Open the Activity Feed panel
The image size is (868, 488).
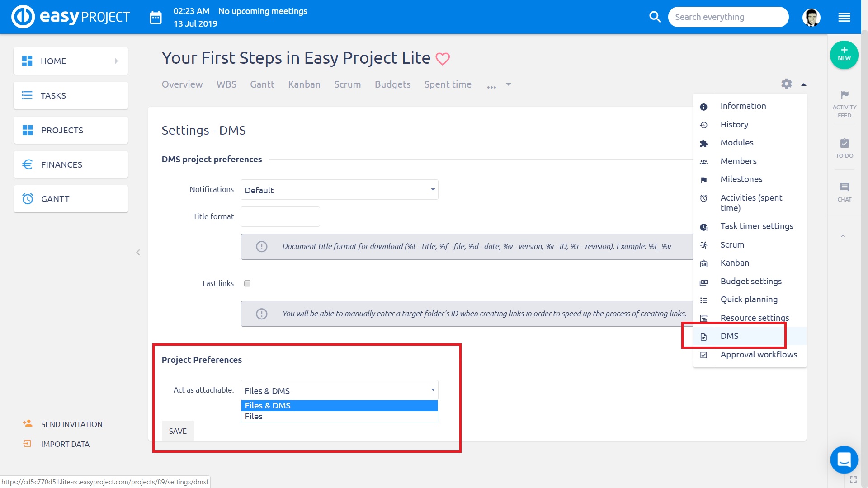click(844, 103)
